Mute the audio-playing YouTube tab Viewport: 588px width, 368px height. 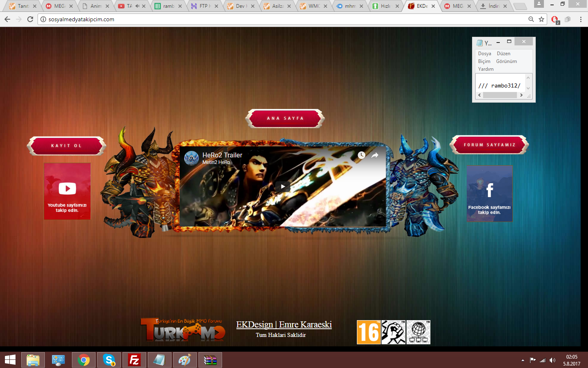point(137,6)
